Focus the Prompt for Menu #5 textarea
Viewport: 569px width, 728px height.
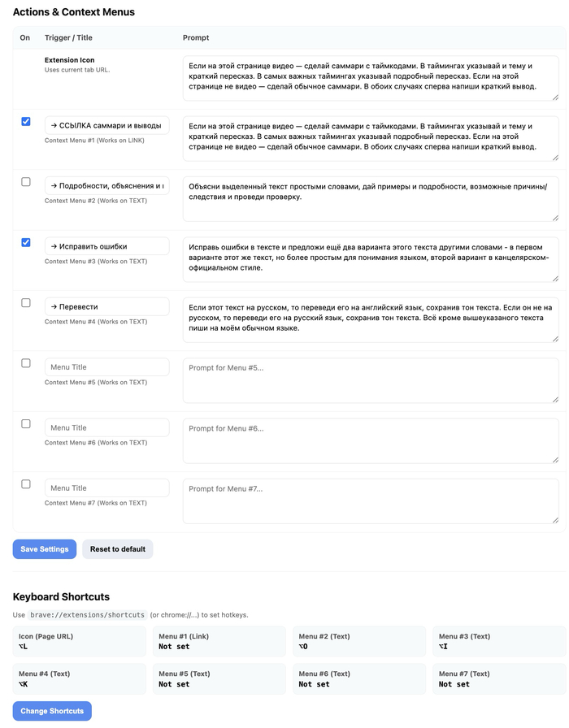pyautogui.click(x=370, y=379)
